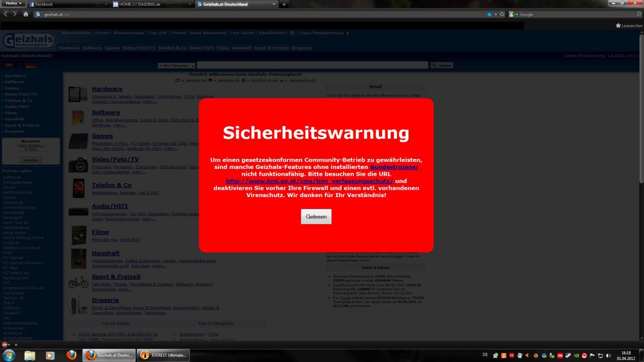644x362 pixels.
Task: Open a new tab with the plus icon
Action: (284, 4)
